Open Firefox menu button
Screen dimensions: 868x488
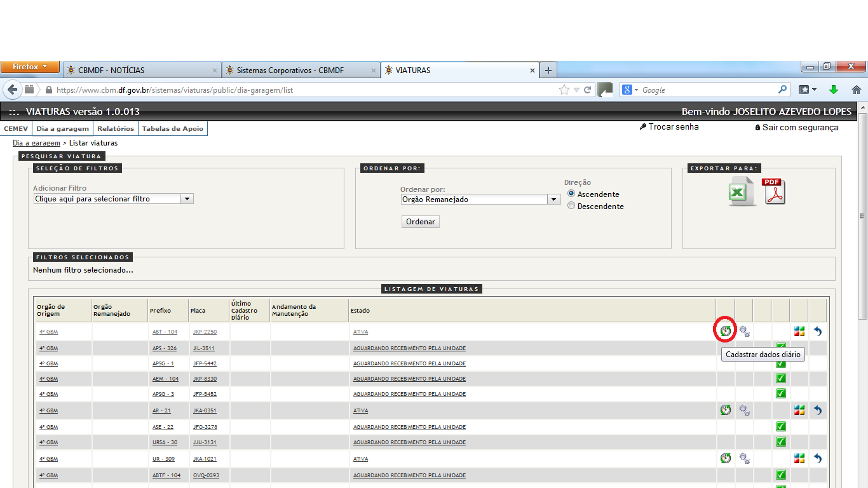tap(30, 67)
